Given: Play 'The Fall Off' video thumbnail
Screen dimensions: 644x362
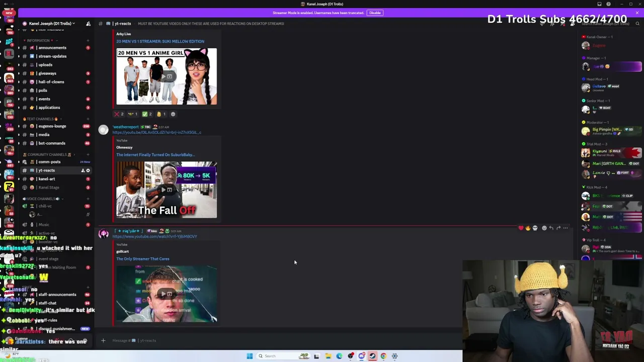Looking at the screenshot, I should pos(167,190).
